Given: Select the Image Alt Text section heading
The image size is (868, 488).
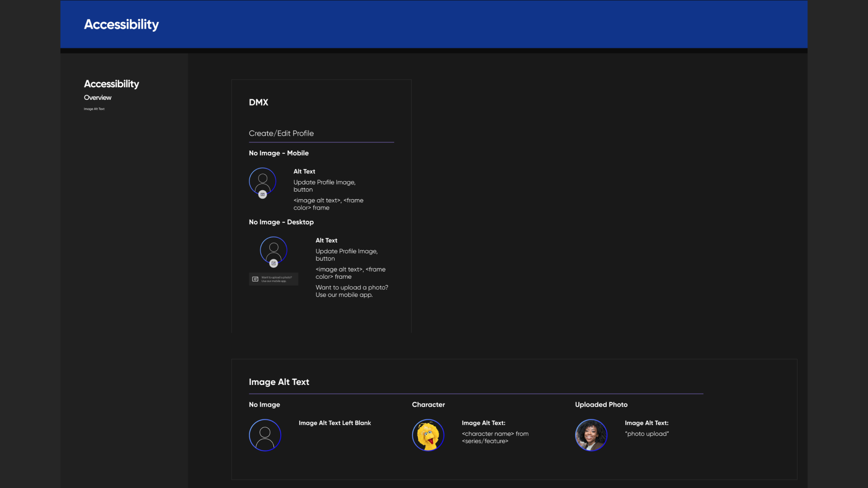Looking at the screenshot, I should tap(279, 382).
